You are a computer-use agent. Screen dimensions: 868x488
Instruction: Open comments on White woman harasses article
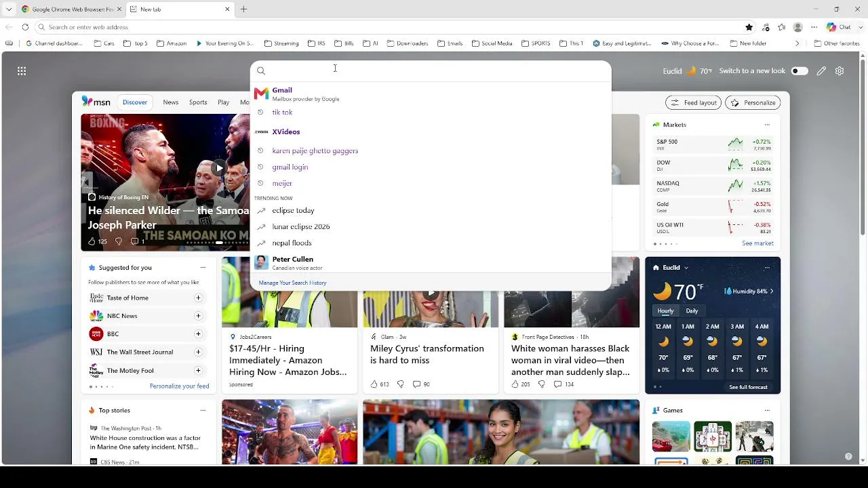(x=564, y=384)
